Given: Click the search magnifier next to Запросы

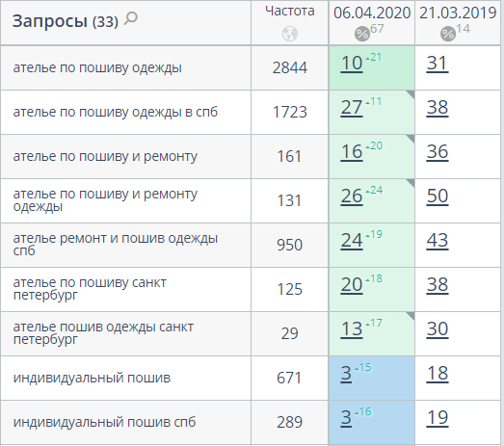Looking at the screenshot, I should click(131, 18).
